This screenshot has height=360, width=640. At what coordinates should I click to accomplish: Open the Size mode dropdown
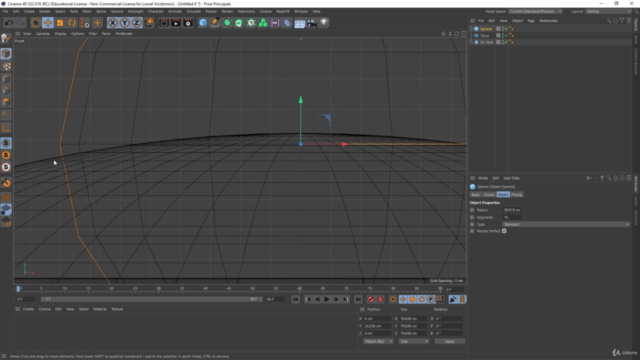click(x=413, y=341)
